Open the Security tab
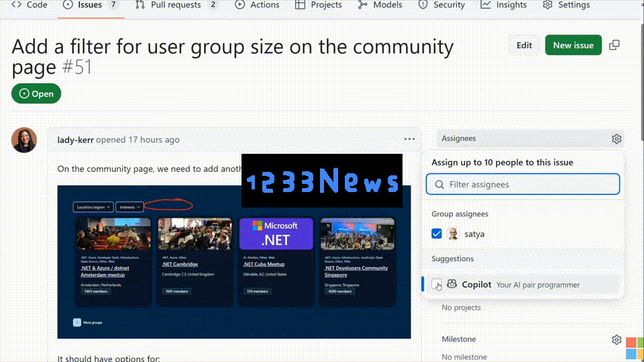The height and width of the screenshot is (362, 644). coord(441,5)
